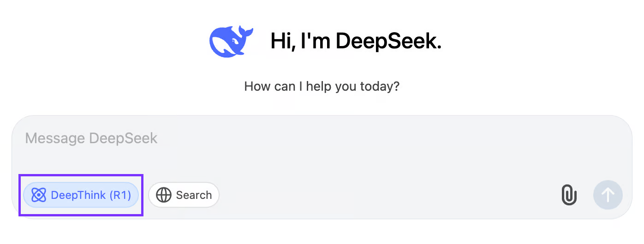Viewport: 644px width, 244px height.
Task: Send the message with the round arrow button
Action: coord(608,195)
